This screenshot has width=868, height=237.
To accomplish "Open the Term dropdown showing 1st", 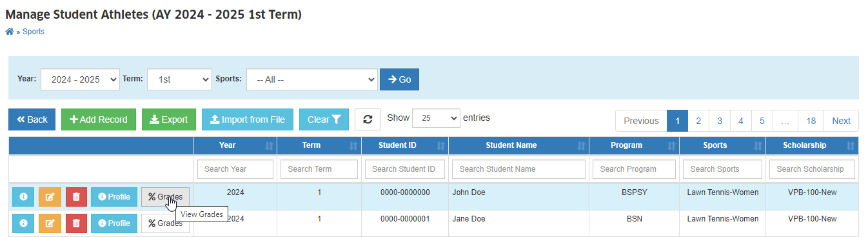I will [179, 79].
